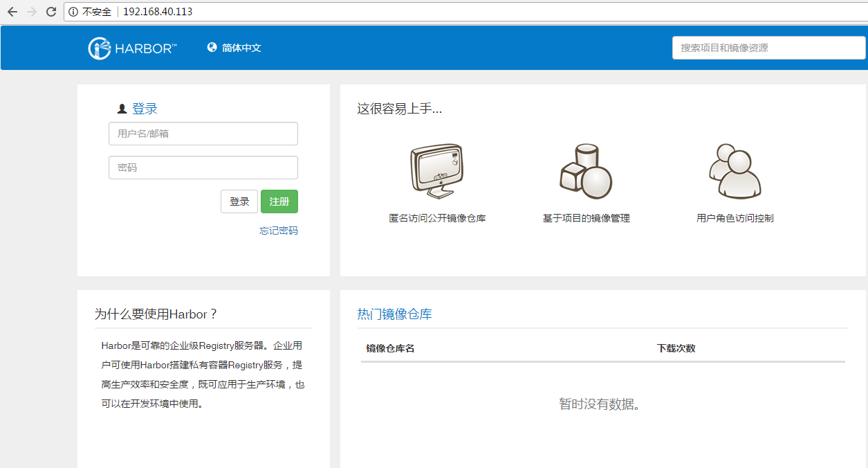Click the 热门镜像仓库 heading
This screenshot has width=868, height=468.
pos(394,314)
